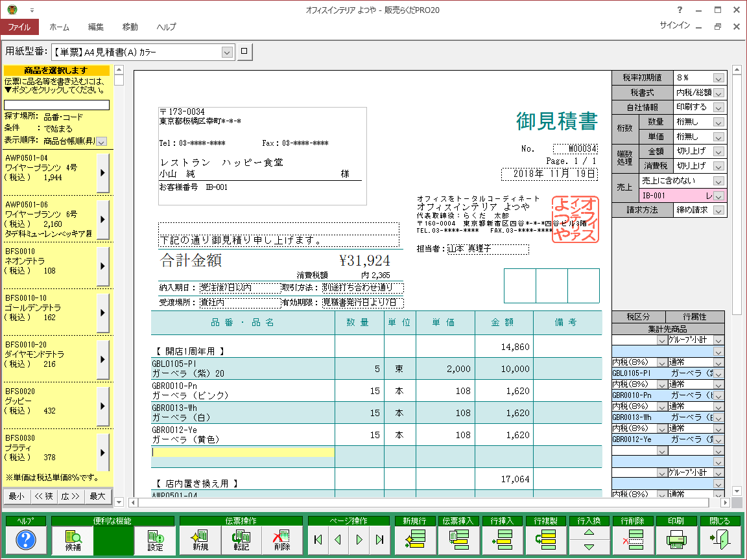Screen dimensions: 747x560
Task: Go to previous page icon
Action: click(x=338, y=539)
